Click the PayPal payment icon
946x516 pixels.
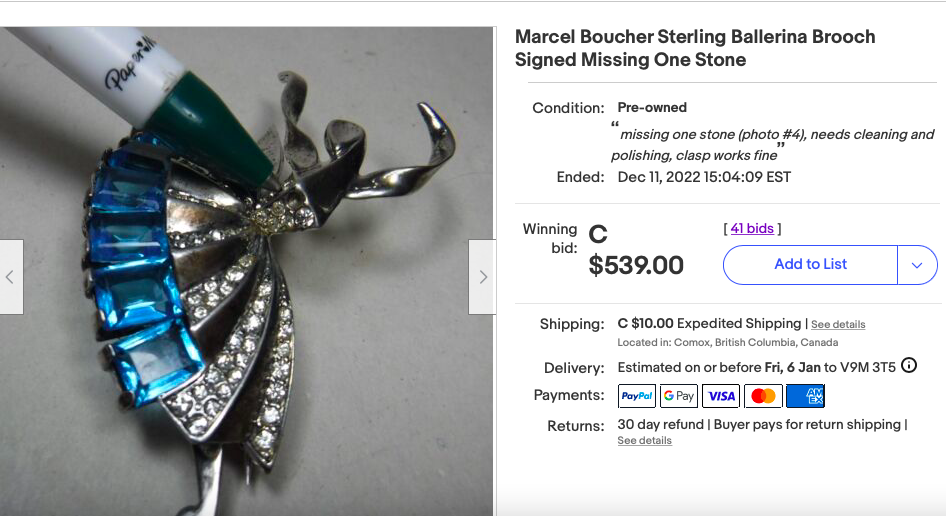pos(637,396)
